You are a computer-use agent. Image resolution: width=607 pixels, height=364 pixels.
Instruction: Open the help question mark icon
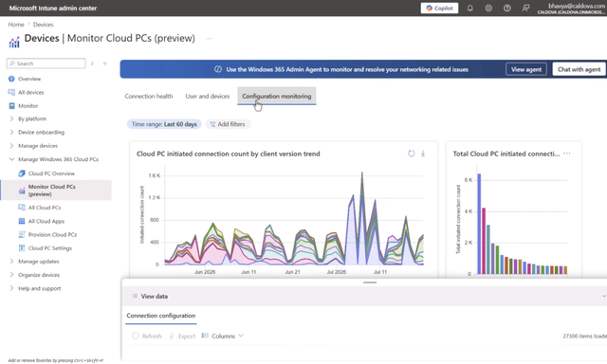tap(507, 9)
